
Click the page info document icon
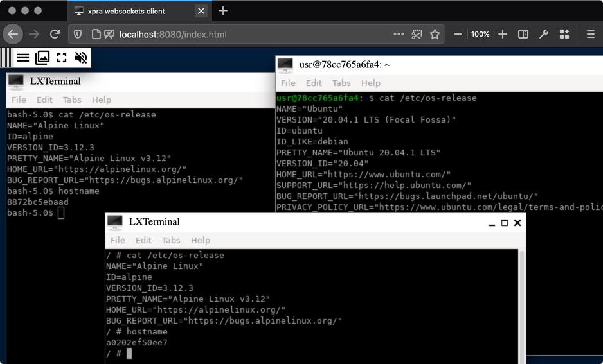point(96,34)
